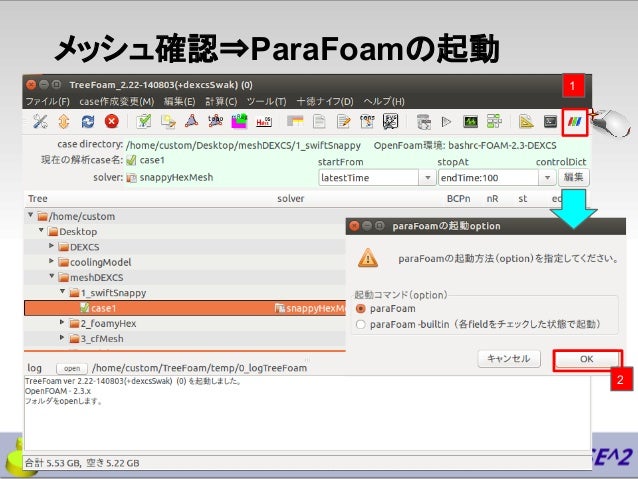
Task: Open the startFrom 'latestTime' dropdown arrow
Action: coord(428,178)
